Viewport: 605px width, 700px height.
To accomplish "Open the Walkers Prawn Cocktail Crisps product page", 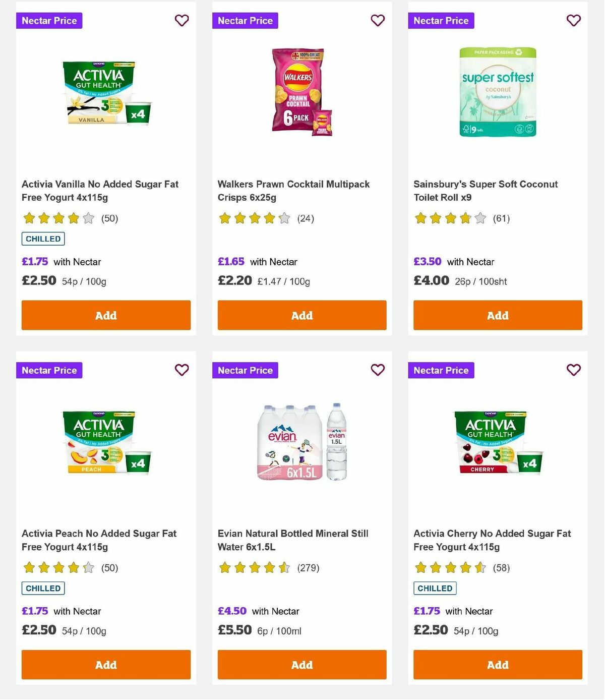I will [x=293, y=191].
